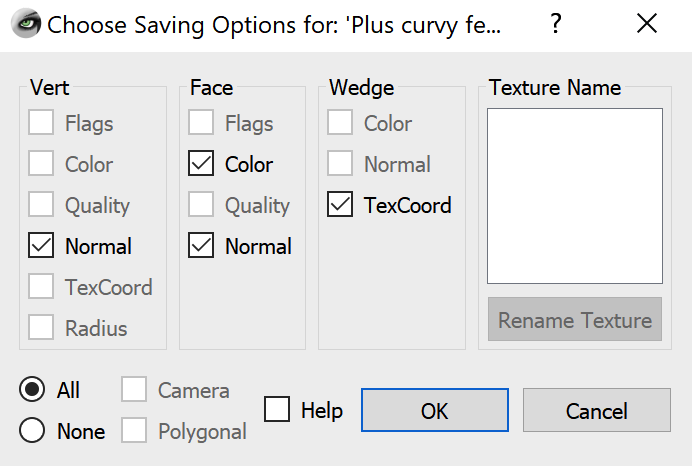Select the None radio button
Image resolution: width=692 pixels, height=466 pixels.
(x=33, y=431)
